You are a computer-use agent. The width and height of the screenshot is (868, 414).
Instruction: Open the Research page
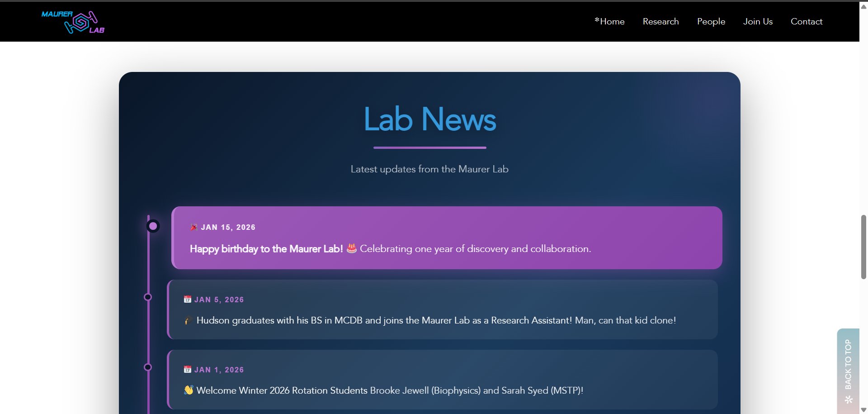[x=660, y=21]
